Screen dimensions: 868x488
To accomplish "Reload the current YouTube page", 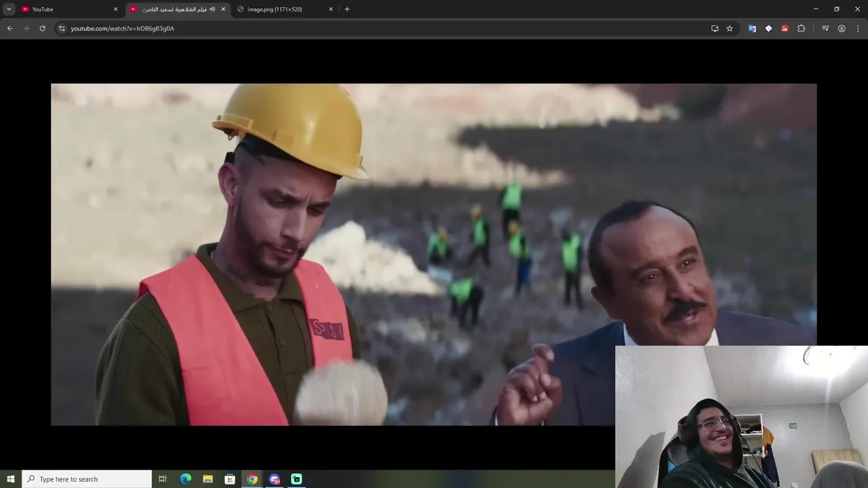I will tap(42, 28).
